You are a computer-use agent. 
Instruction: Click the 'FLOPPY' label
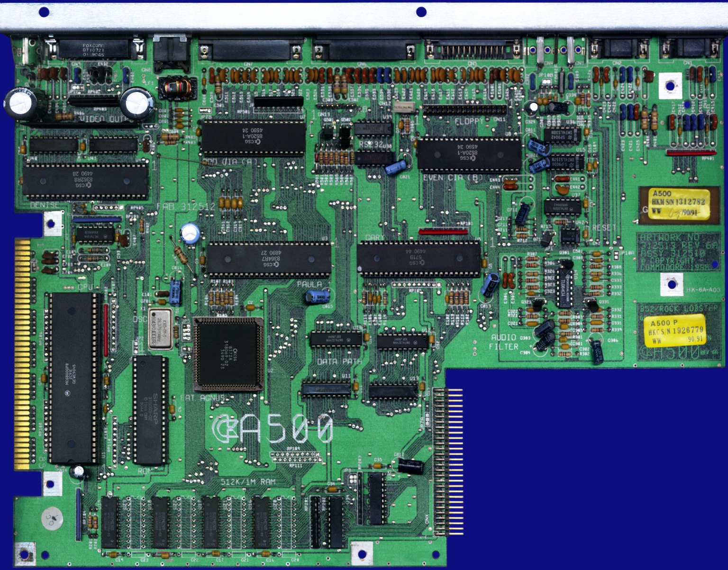[469, 121]
